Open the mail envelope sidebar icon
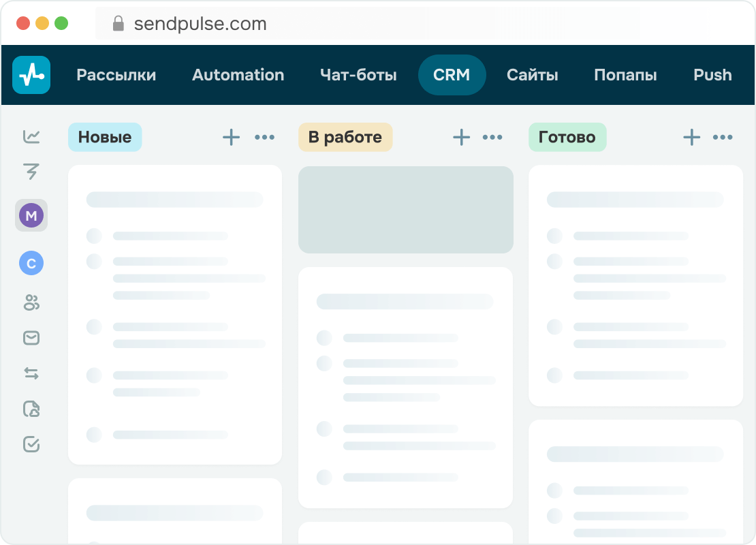 coord(31,338)
